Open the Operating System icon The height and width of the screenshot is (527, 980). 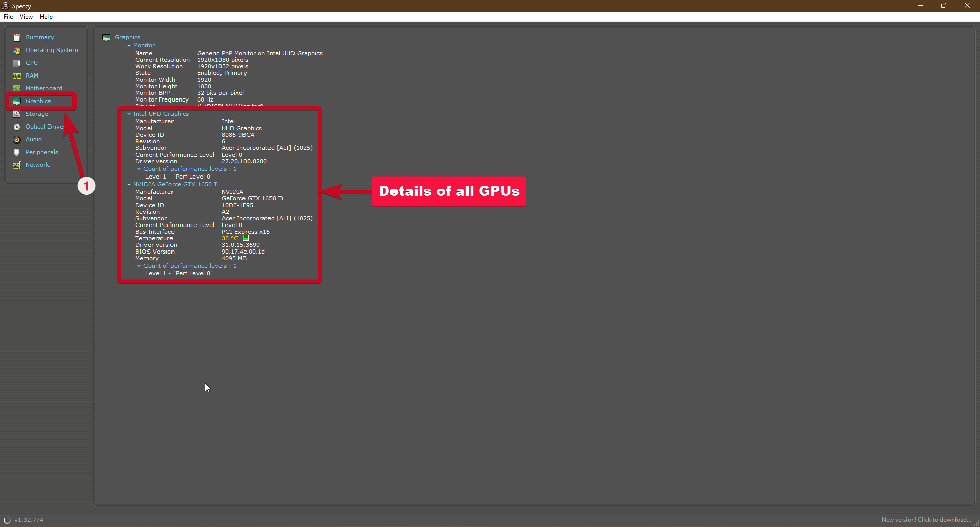pyautogui.click(x=17, y=50)
